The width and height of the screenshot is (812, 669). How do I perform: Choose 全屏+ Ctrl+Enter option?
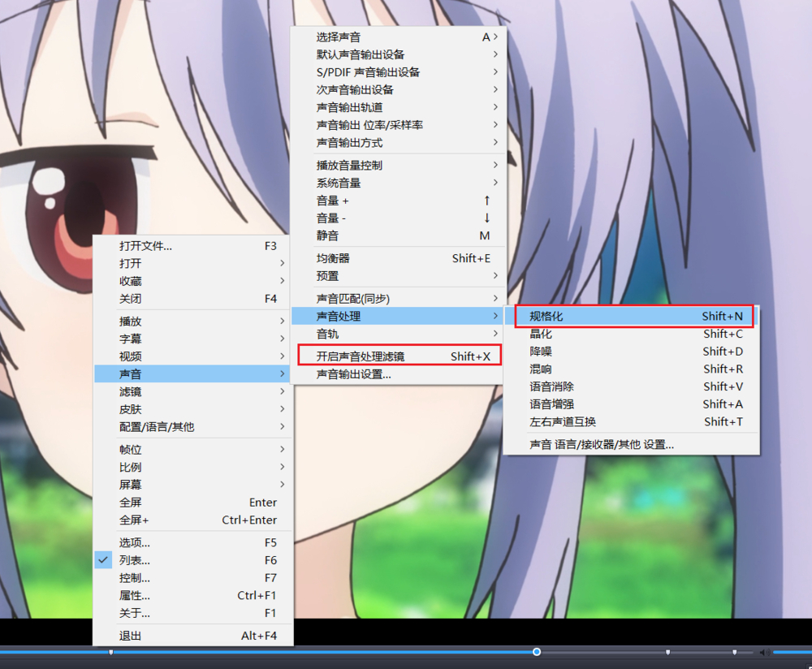pyautogui.click(x=193, y=520)
